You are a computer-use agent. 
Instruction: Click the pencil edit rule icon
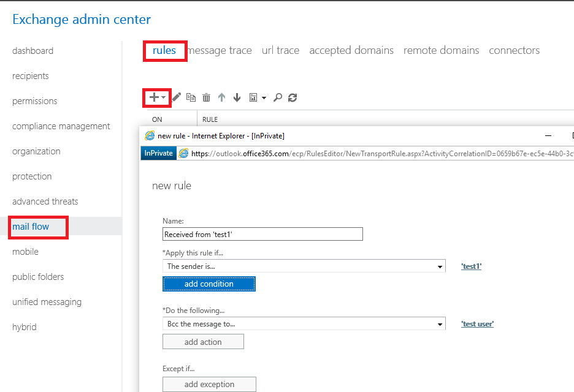[177, 97]
